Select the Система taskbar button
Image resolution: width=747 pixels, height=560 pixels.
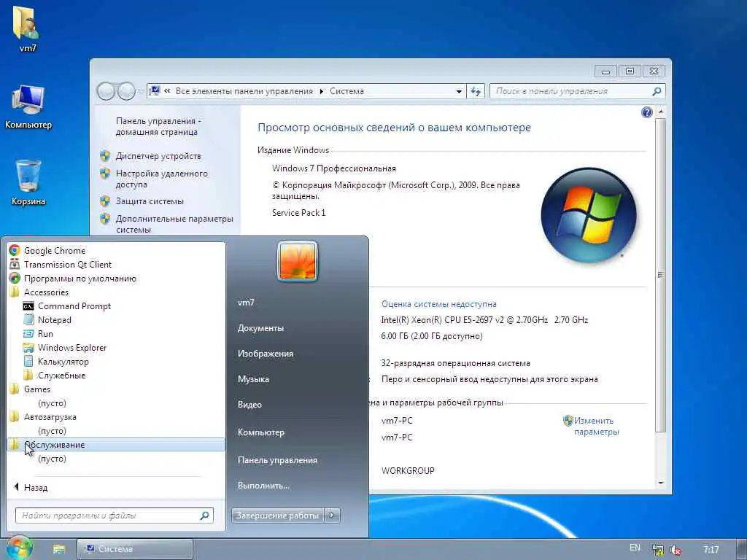(x=135, y=549)
